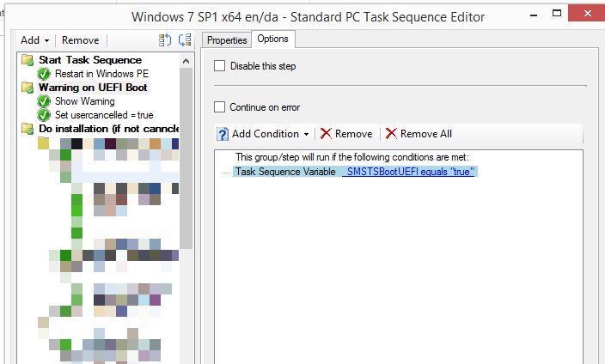Maximize the Task Sequence Editor window

(557, 14)
